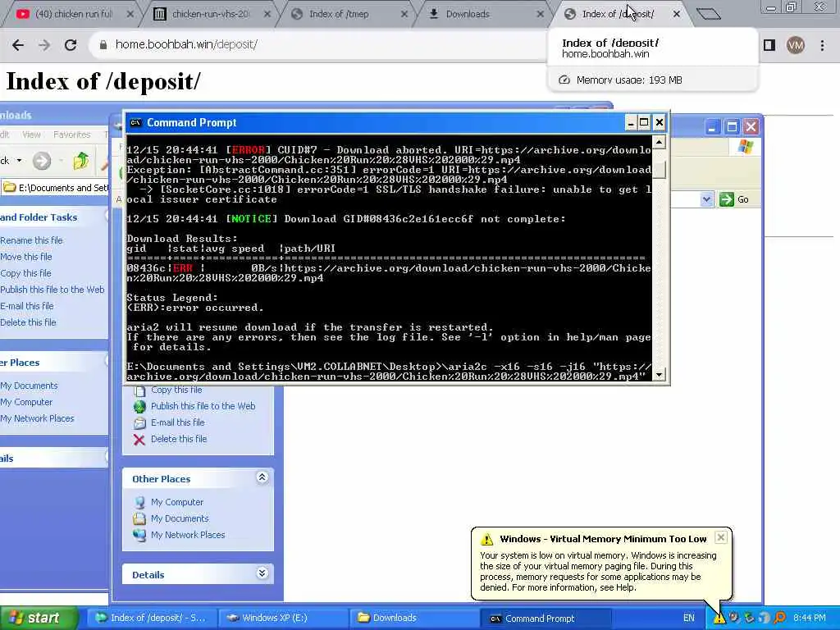
Task: Click the yellow warning icon in the balloon
Action: pyautogui.click(x=486, y=539)
